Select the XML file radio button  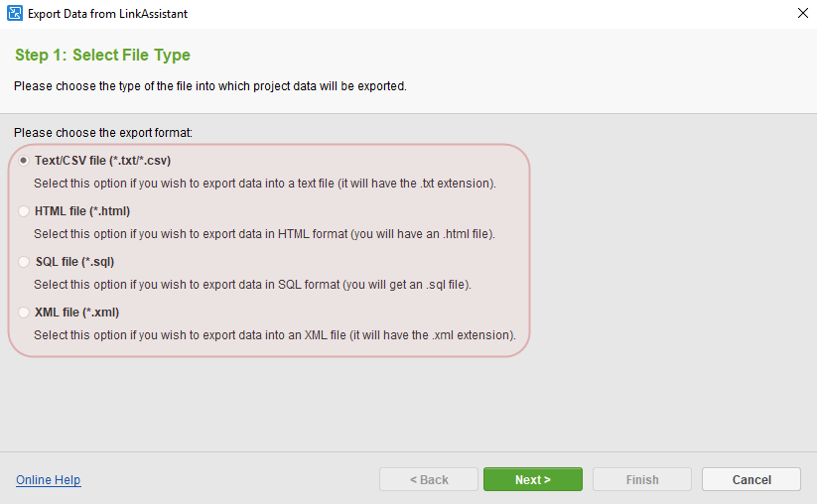(x=24, y=313)
